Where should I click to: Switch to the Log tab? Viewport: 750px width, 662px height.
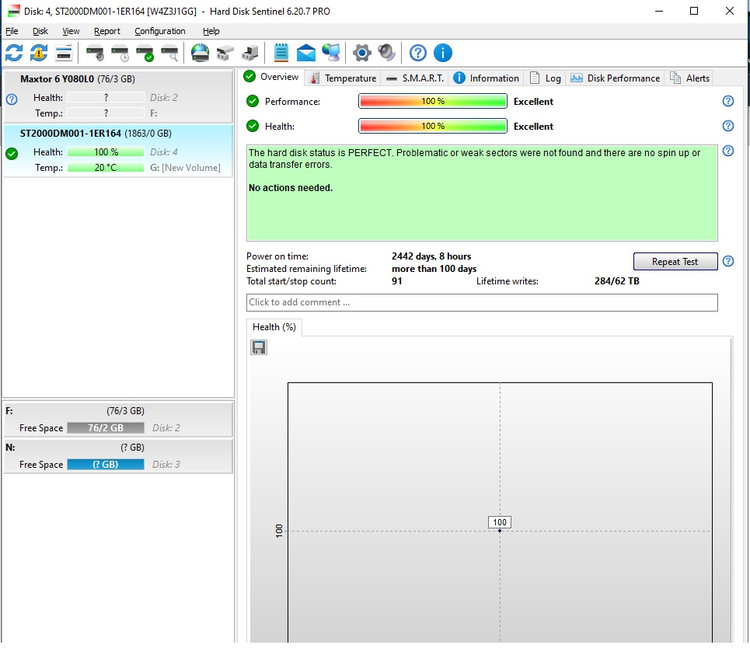[x=545, y=78]
